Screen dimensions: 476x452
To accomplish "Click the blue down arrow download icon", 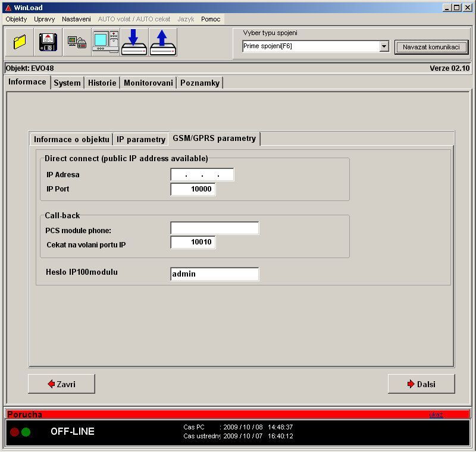I will [134, 42].
